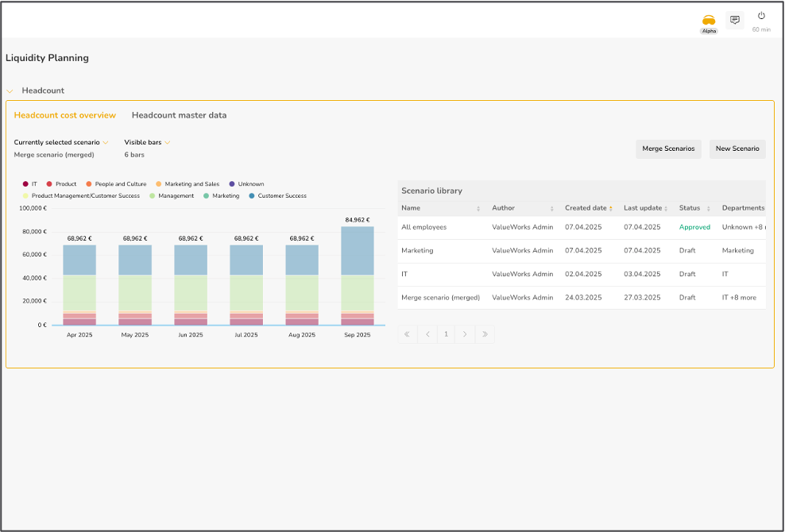Open the chat feedback icon
The image size is (785, 532).
tap(735, 21)
